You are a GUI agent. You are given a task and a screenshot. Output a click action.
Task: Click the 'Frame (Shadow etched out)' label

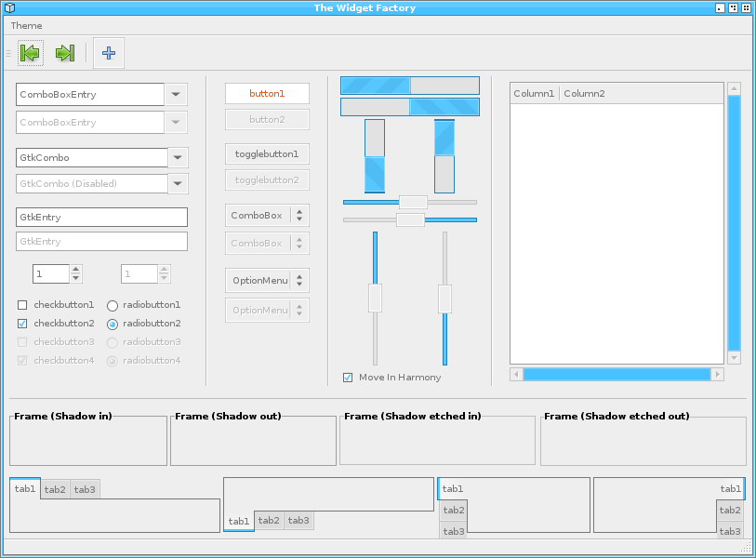click(617, 417)
